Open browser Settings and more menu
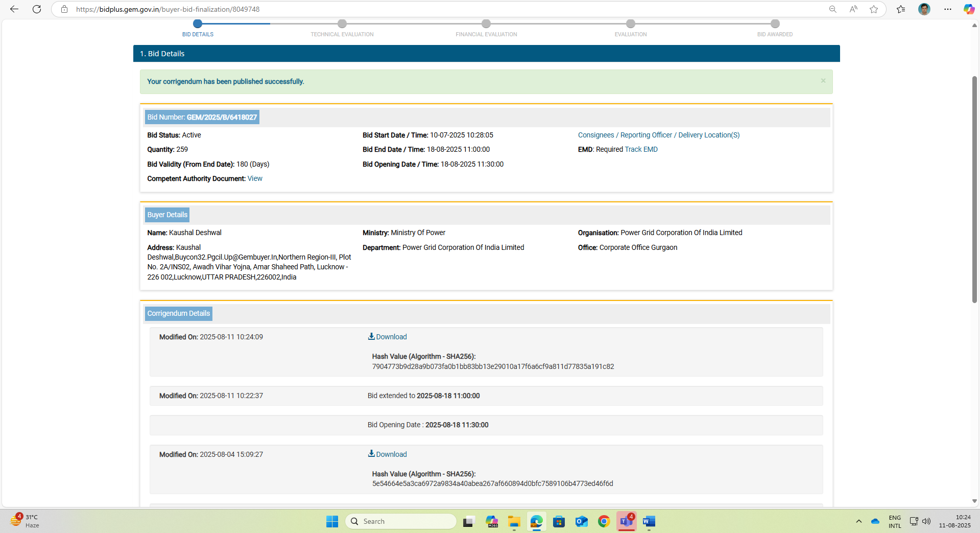 948,9
